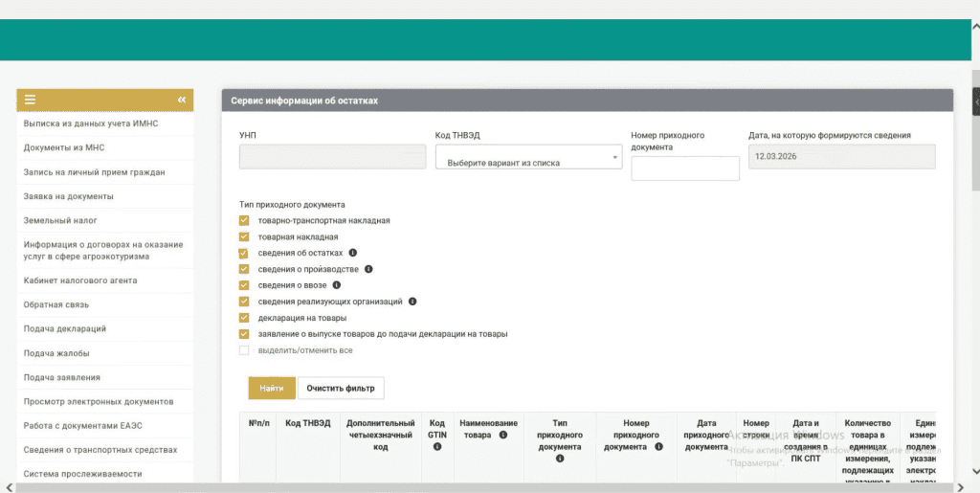Click info icon beside «сведения реализующих организаций»
This screenshot has height=493, width=980.
pos(412,302)
